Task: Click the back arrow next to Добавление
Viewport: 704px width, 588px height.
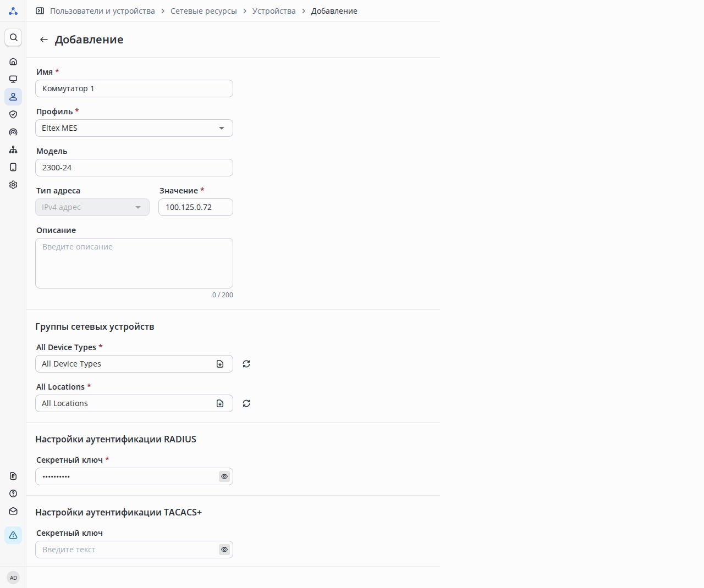Action: coord(44,40)
